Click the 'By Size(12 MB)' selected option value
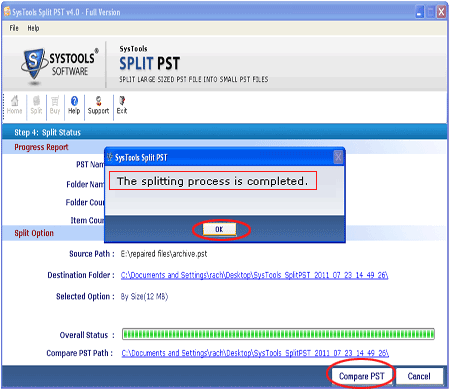 [x=144, y=297]
